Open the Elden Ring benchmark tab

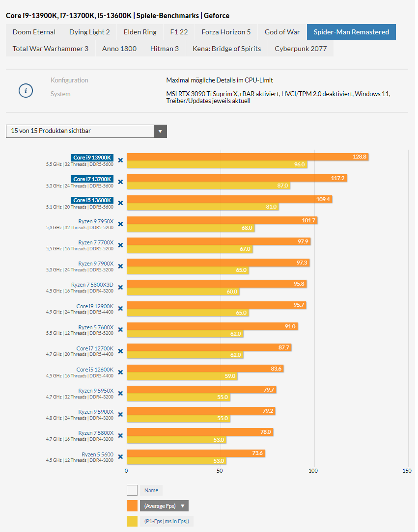140,32
